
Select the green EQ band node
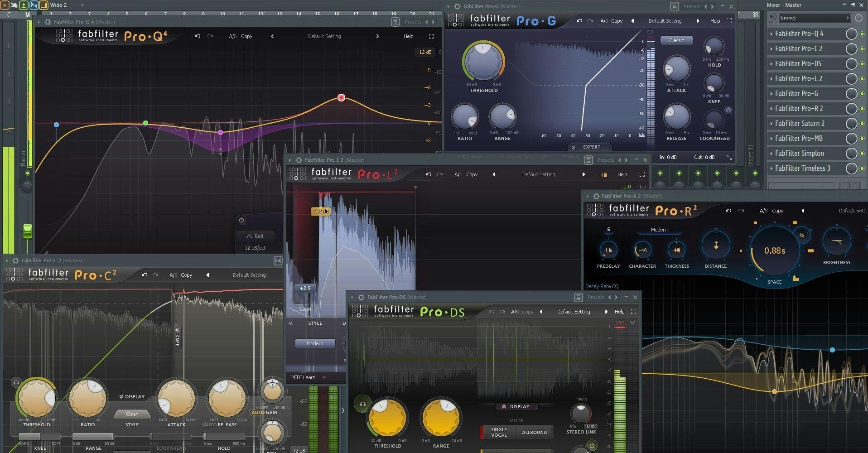(145, 123)
